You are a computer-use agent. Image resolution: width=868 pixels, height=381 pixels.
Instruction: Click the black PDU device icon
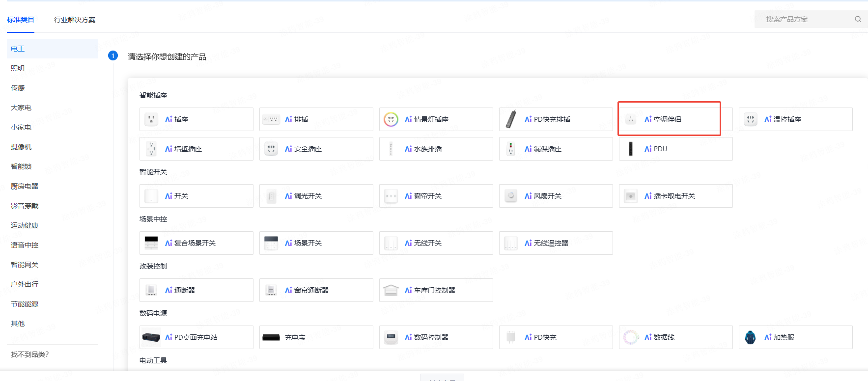tap(631, 149)
